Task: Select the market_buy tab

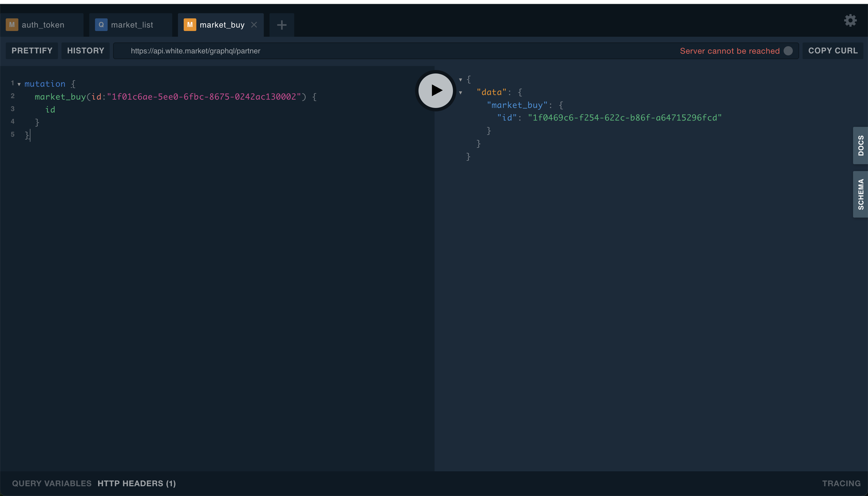Action: click(x=221, y=25)
